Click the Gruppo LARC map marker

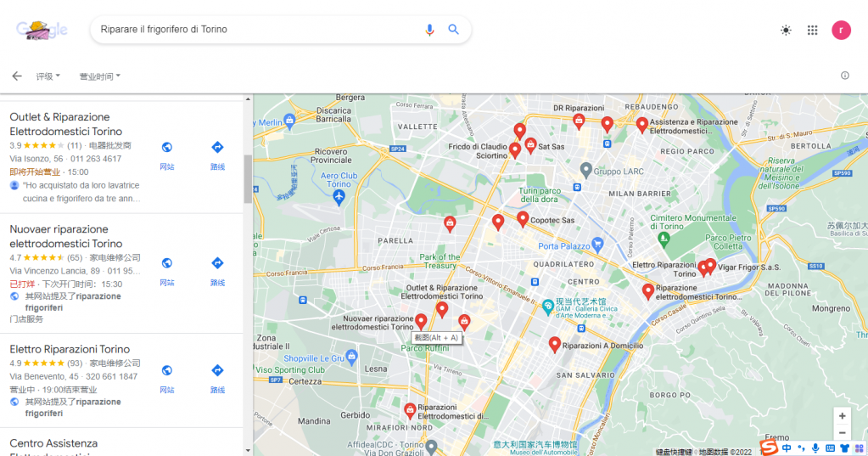pyautogui.click(x=585, y=169)
